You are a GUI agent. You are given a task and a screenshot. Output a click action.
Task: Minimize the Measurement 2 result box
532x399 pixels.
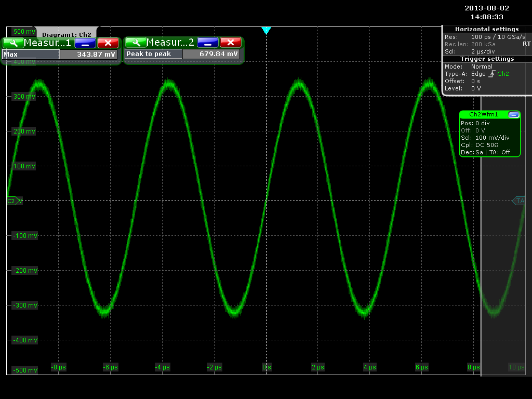pos(207,43)
